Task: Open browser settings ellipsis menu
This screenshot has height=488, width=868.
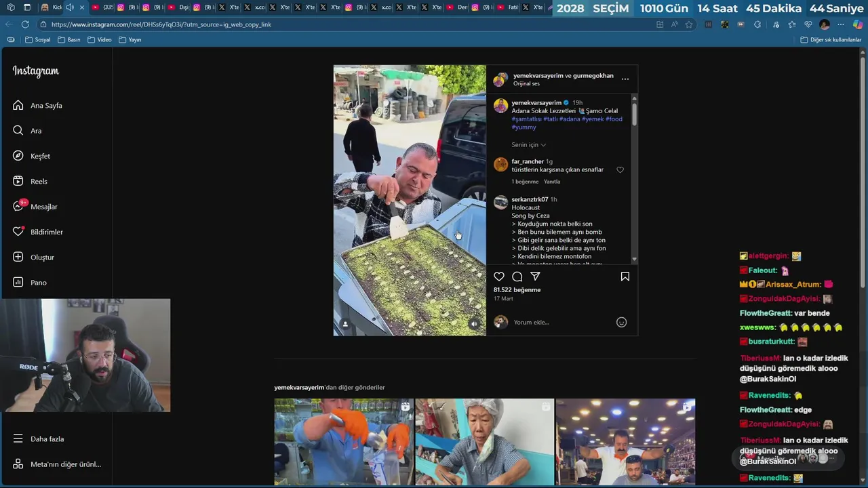Action: pyautogui.click(x=841, y=24)
